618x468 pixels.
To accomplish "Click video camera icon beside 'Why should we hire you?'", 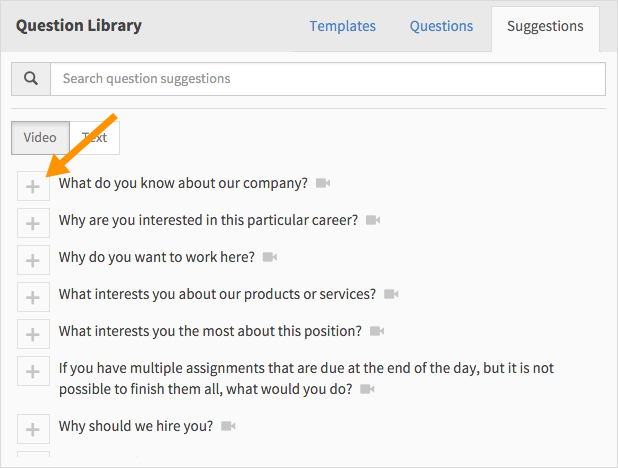I will pos(228,426).
